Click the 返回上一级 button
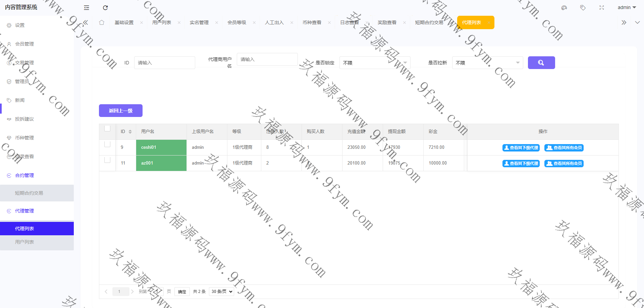644x308 pixels. (x=121, y=111)
